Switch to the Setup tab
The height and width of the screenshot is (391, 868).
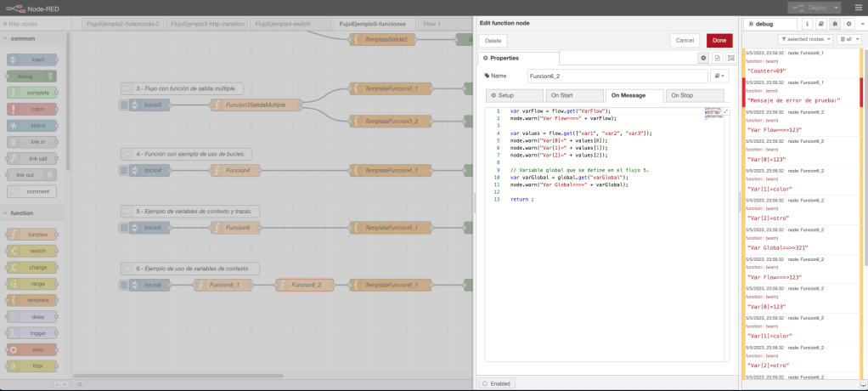[515, 95]
